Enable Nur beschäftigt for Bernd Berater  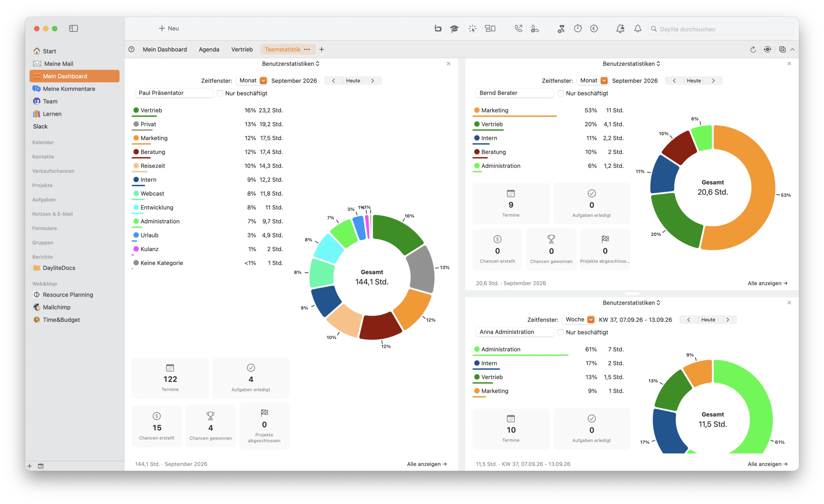pyautogui.click(x=560, y=93)
